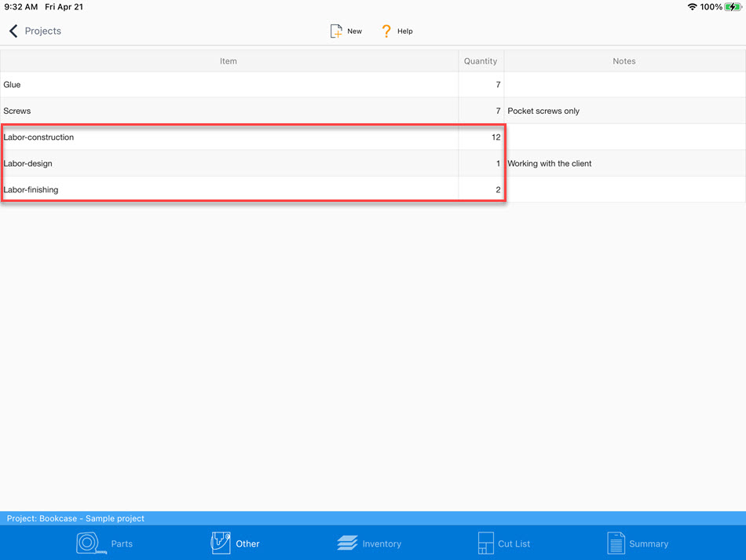Open the Summary document icon
Viewport: 746px width, 560px height.
tap(616, 544)
